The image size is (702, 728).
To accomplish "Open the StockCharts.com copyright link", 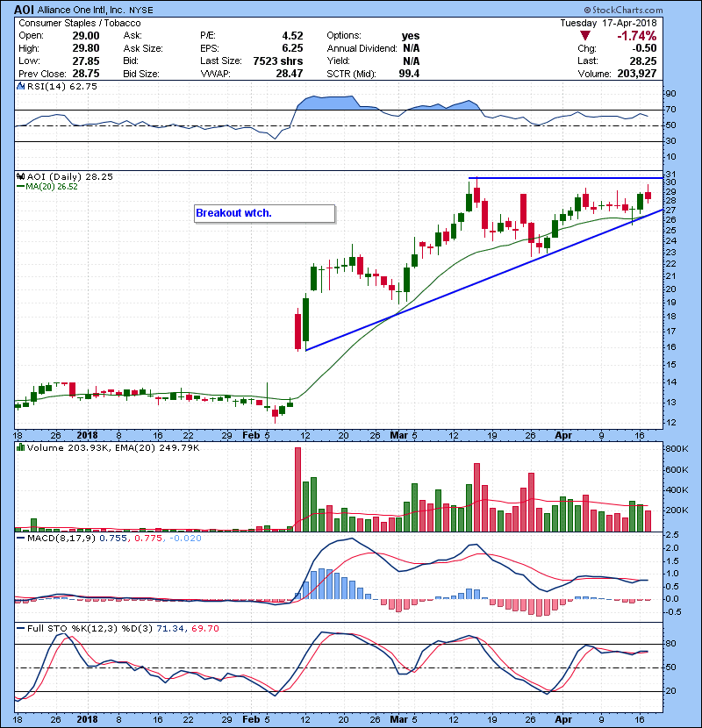I will [x=624, y=10].
